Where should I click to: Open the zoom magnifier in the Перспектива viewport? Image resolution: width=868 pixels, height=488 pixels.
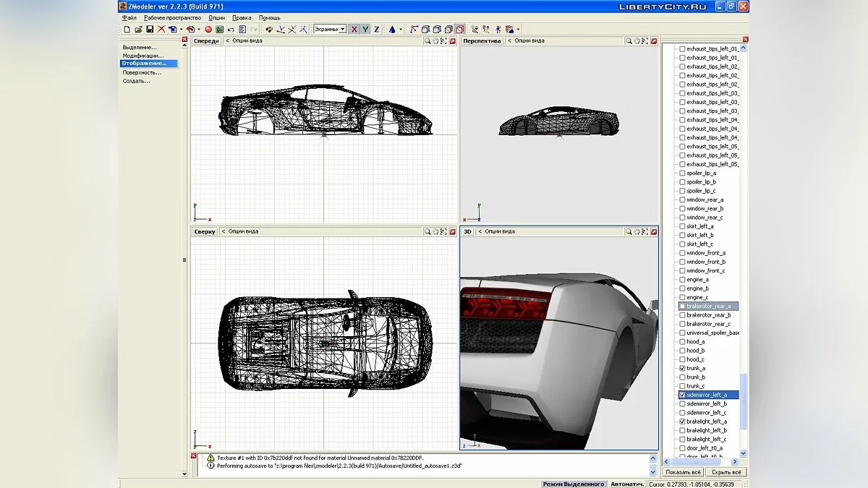[629, 40]
